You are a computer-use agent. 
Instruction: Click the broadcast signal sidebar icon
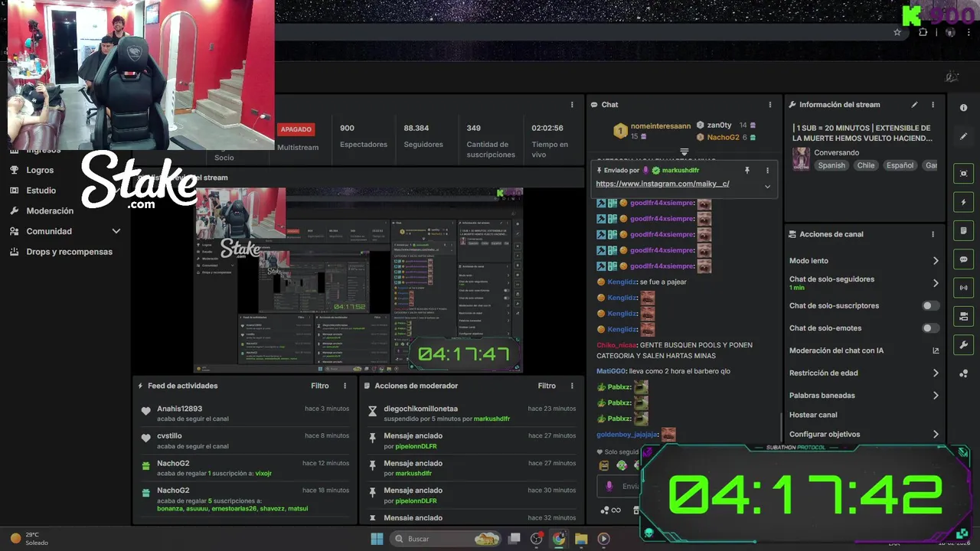(x=963, y=288)
